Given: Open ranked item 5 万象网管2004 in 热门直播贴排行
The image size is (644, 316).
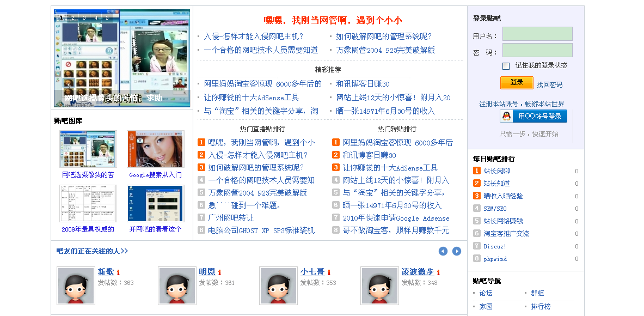Looking at the screenshot, I should [257, 193].
